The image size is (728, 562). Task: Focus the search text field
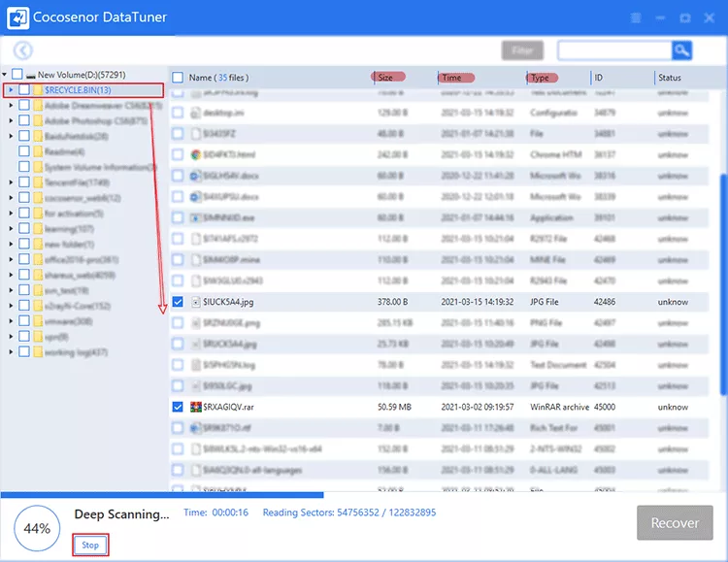pos(614,50)
